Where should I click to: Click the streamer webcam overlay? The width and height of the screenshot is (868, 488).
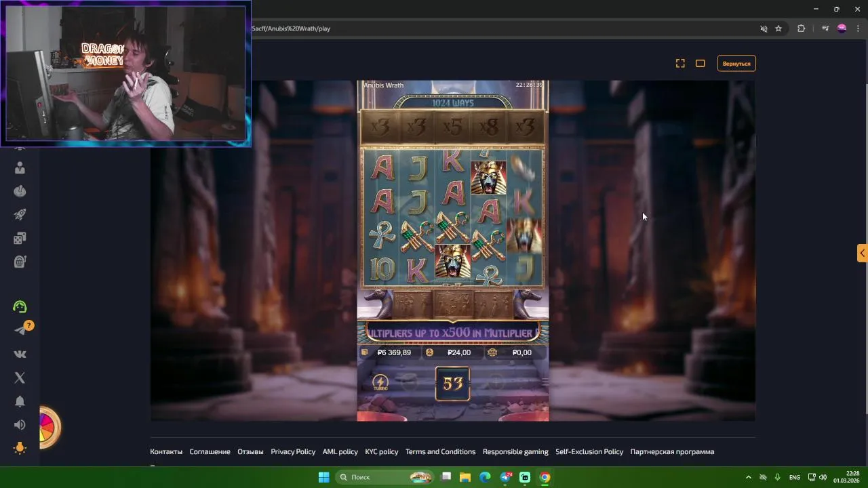(125, 73)
